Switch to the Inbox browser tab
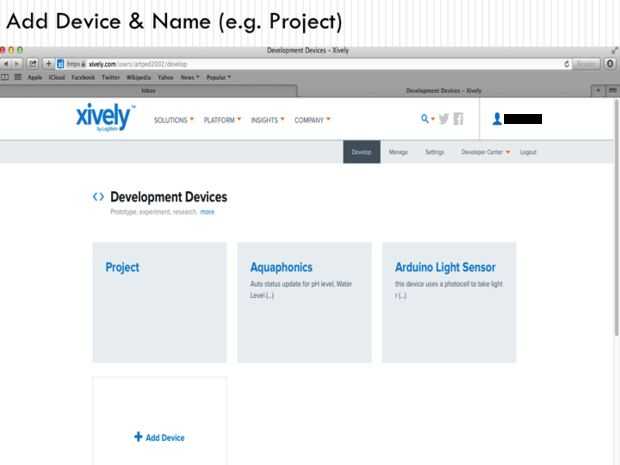620x465 pixels. point(148,91)
